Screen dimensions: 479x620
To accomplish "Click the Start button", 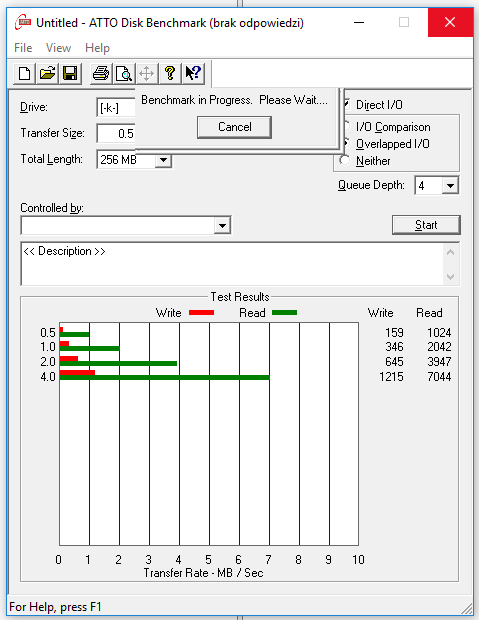I will tap(426, 225).
